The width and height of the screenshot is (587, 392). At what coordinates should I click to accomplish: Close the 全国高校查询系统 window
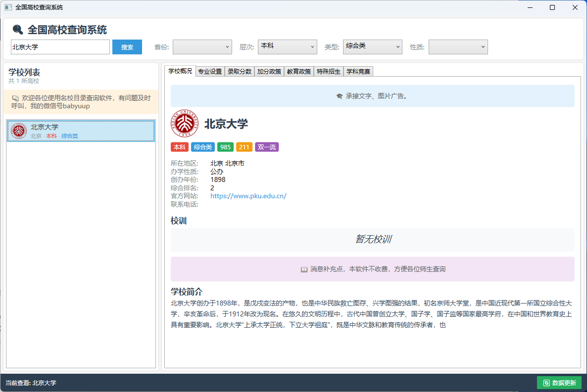coord(575,7)
